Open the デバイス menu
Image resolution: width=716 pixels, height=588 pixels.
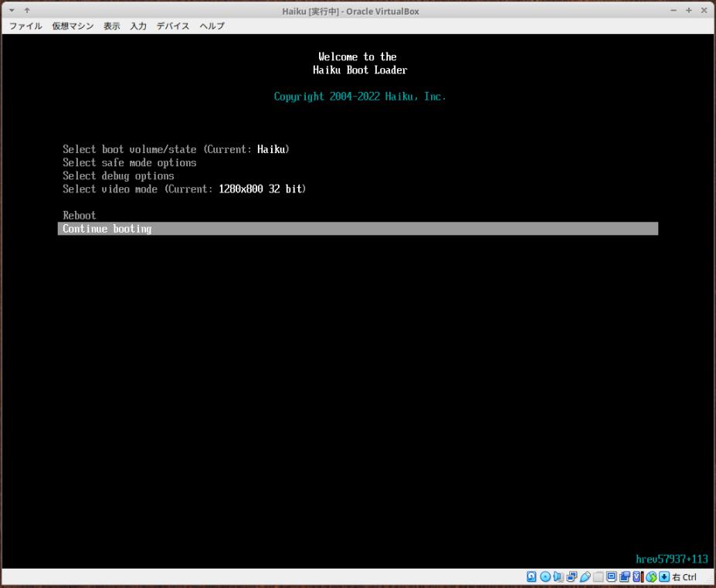pos(173,26)
